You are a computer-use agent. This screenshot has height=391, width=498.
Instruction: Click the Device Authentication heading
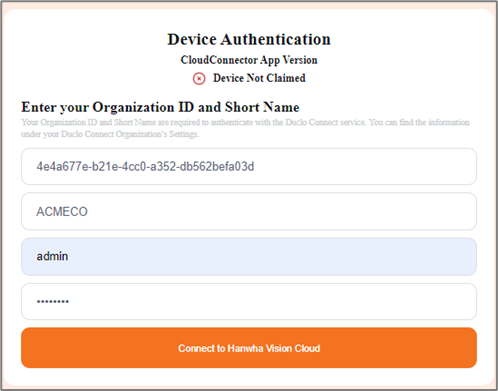click(x=249, y=39)
